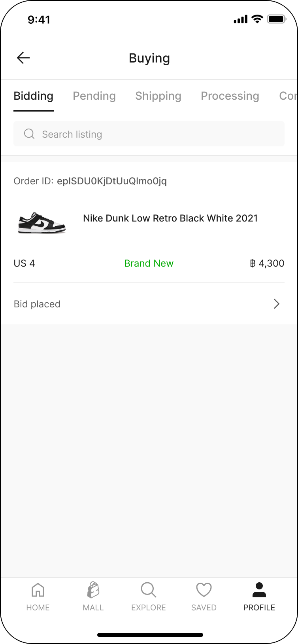Screen dimensions: 298x644
Task: Open the Explore magnifier icon
Action: point(149,590)
